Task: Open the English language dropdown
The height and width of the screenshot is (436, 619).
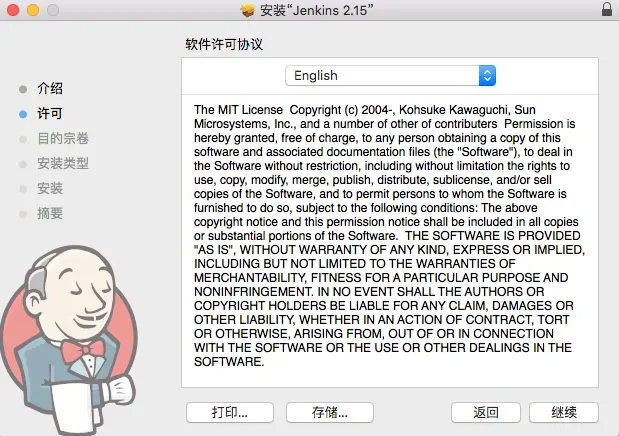Action: click(390, 75)
